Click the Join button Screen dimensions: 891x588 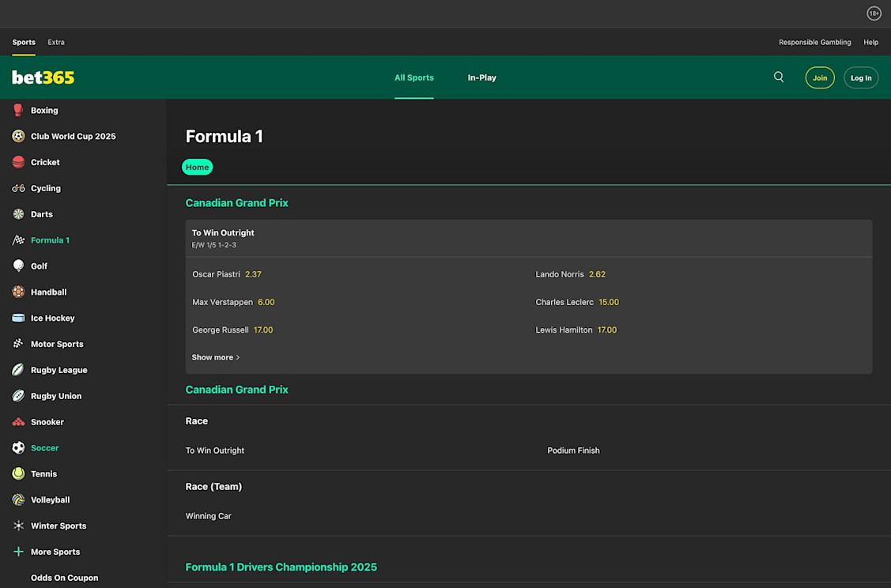[x=819, y=77]
